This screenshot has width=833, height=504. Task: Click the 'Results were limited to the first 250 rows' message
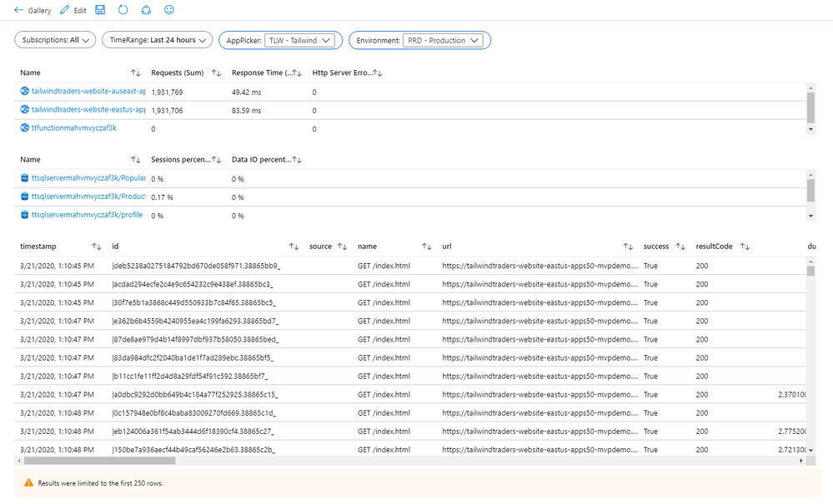point(100,483)
